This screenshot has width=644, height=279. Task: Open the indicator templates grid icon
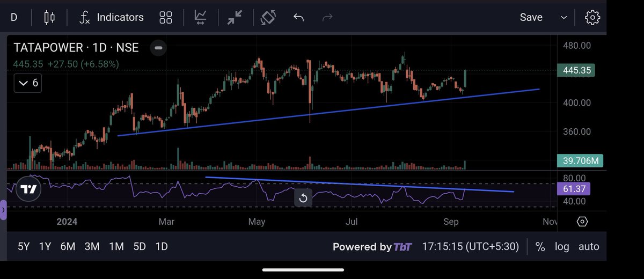pyautogui.click(x=166, y=17)
